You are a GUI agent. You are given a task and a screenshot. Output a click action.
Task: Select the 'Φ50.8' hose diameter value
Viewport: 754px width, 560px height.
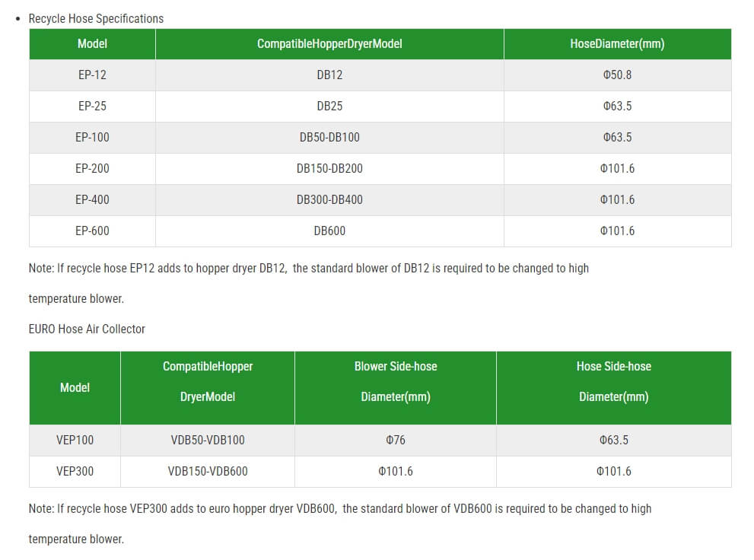(618, 75)
